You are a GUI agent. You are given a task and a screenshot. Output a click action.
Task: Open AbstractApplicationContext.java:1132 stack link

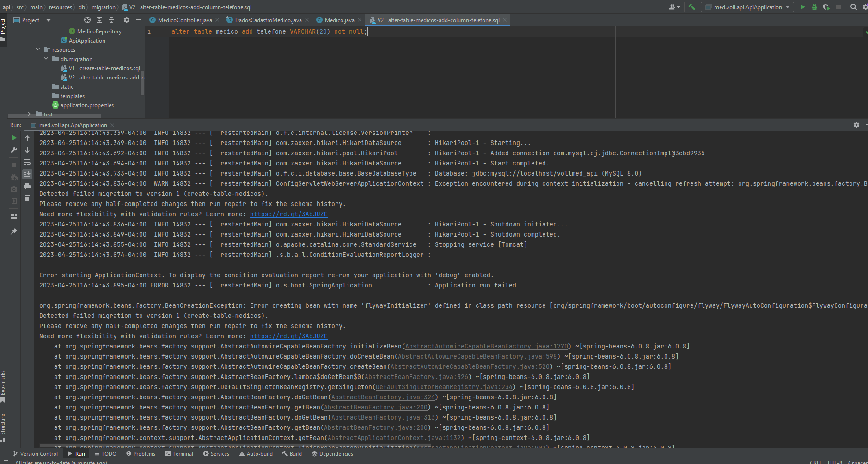[x=394, y=438]
